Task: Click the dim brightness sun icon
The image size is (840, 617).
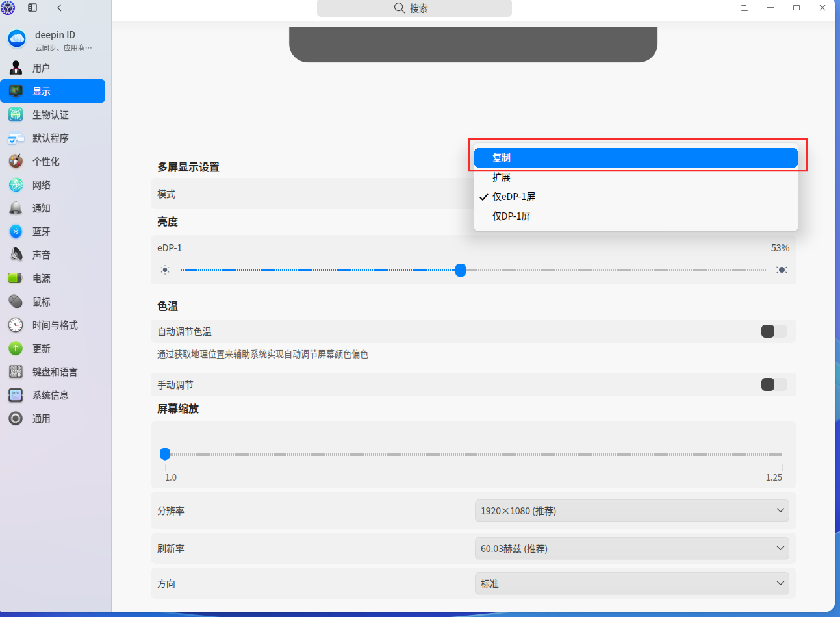Action: pyautogui.click(x=165, y=270)
